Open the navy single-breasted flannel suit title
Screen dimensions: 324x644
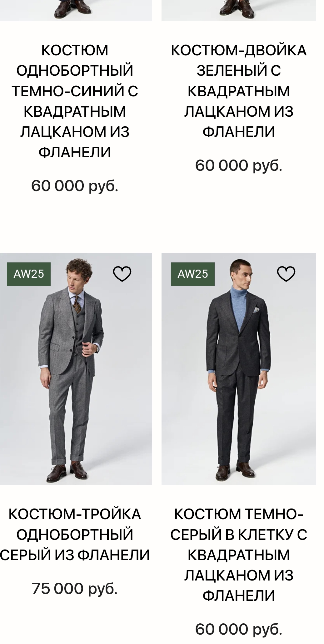coord(75,101)
